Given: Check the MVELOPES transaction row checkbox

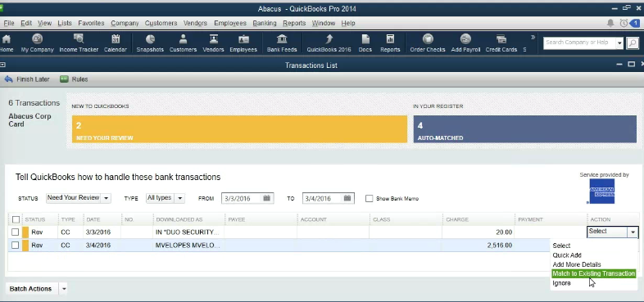Looking at the screenshot, I should 16,246.
